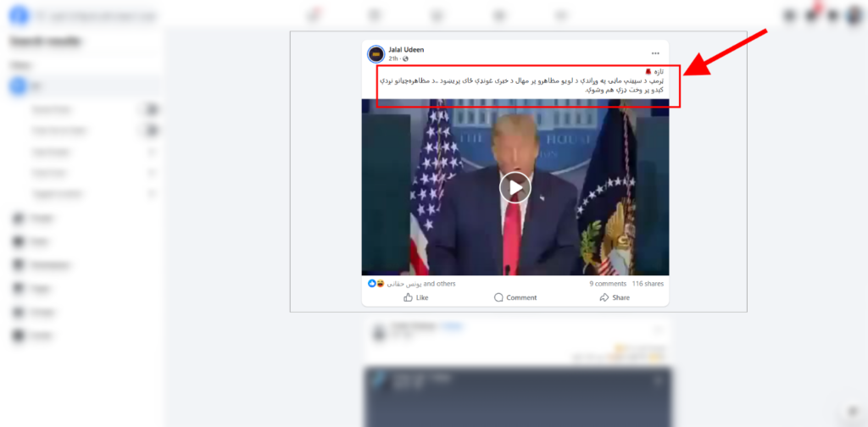868x427 pixels.
Task: Toggle the second filter switch under Posts
Action: coord(149,130)
